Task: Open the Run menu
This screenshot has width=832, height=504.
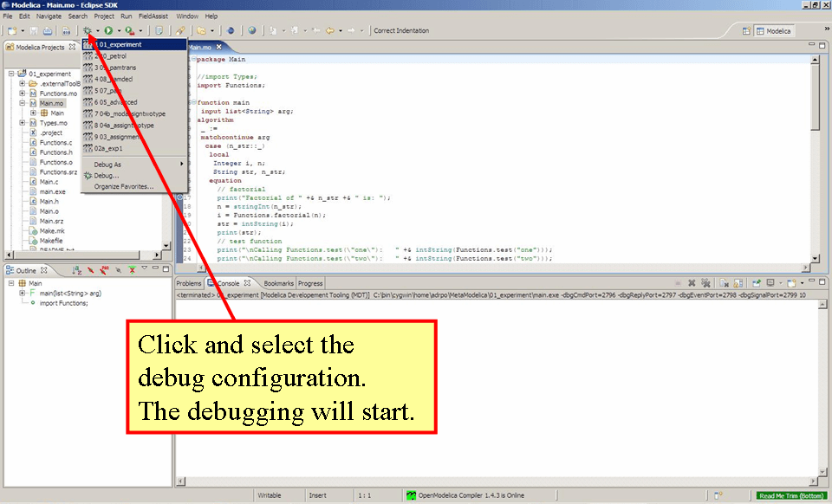Action: click(x=126, y=16)
